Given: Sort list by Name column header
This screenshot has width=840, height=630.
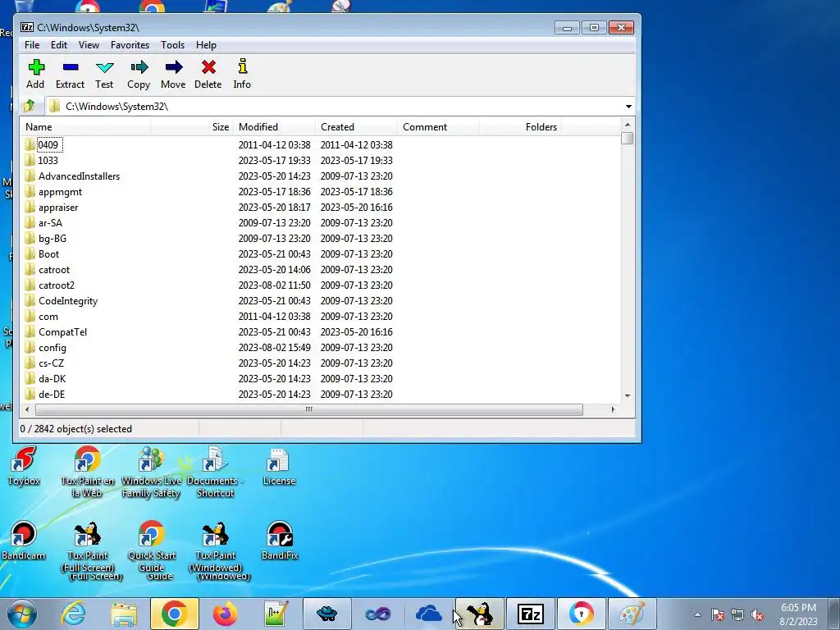Looking at the screenshot, I should coord(85,127).
